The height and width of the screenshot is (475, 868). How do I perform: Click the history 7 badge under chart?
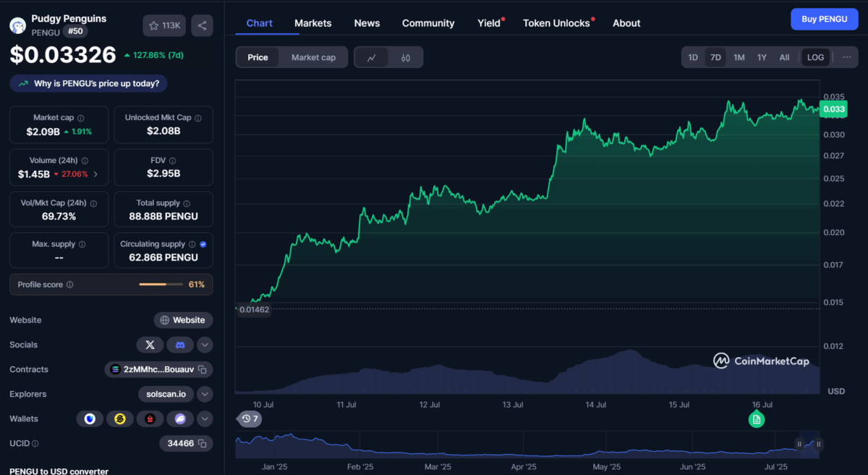click(250, 419)
